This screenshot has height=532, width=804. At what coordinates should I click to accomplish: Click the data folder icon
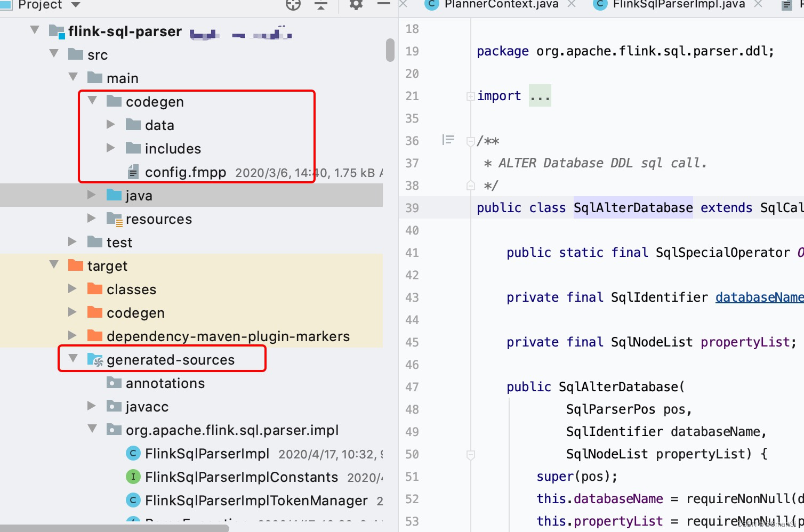pyautogui.click(x=133, y=124)
